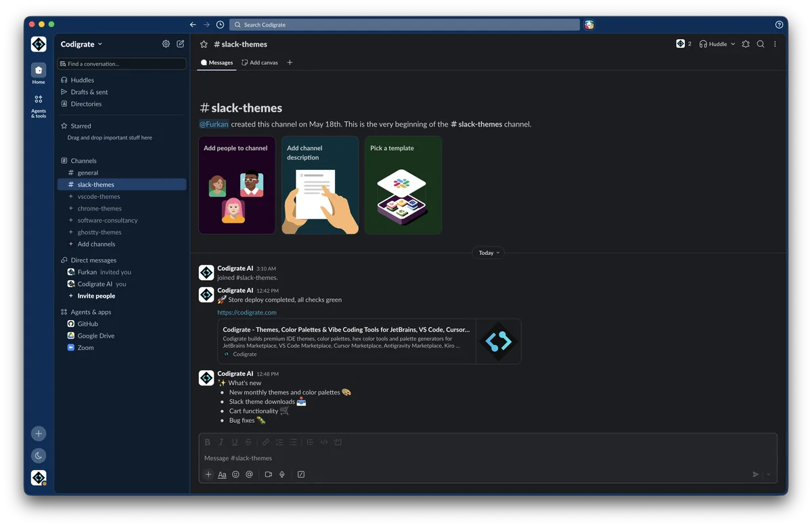Compose a new message with pencil icon
The height and width of the screenshot is (527, 812).
coord(181,44)
